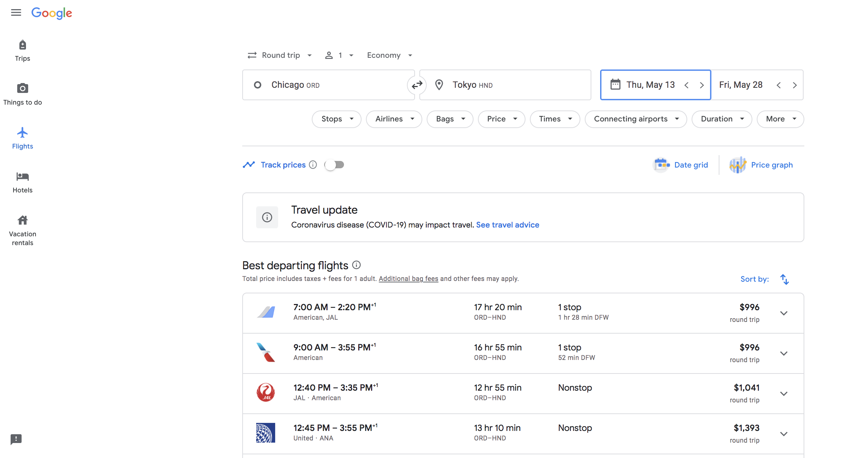Expand the Airlines filter dropdown
868x458 pixels.
click(393, 119)
